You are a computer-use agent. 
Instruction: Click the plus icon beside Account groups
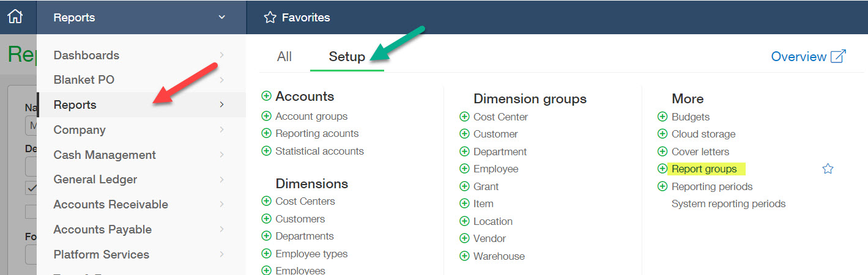pos(266,116)
